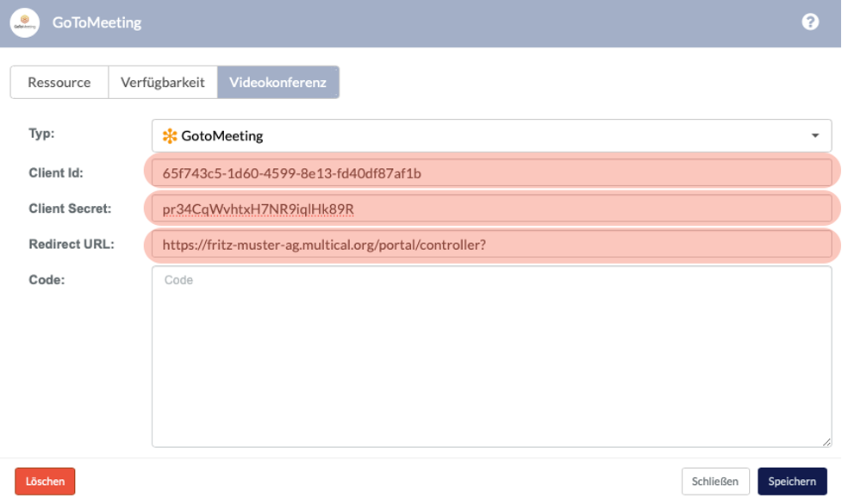Image resolution: width=842 pixels, height=504 pixels.
Task: Click inside the Code text area
Action: point(491,357)
